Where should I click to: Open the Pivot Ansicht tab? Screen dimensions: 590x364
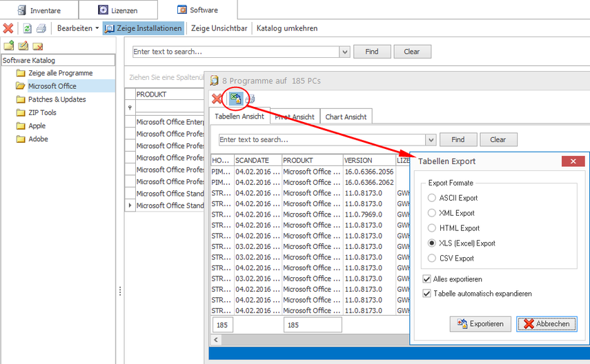[x=295, y=117]
